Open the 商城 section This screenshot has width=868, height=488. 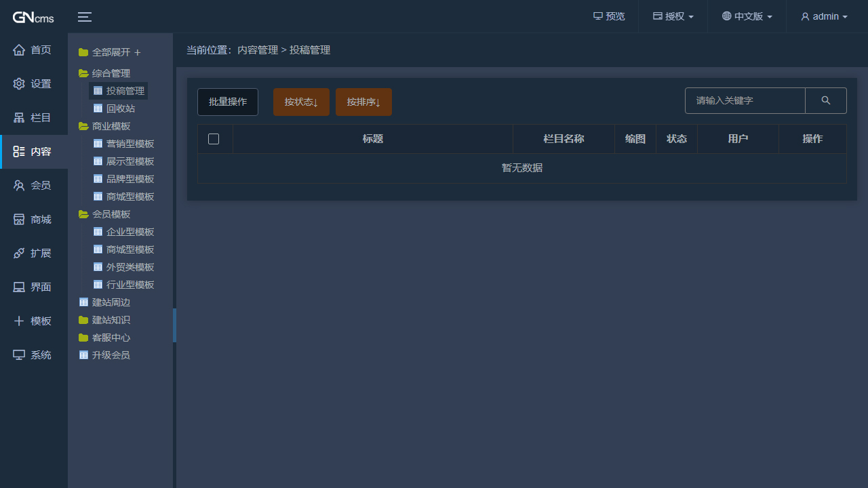point(33,219)
